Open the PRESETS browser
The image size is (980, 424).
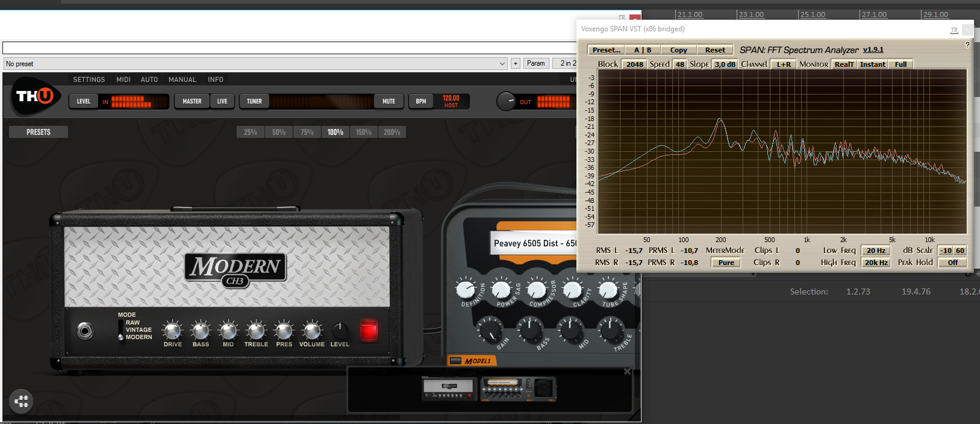tap(39, 132)
